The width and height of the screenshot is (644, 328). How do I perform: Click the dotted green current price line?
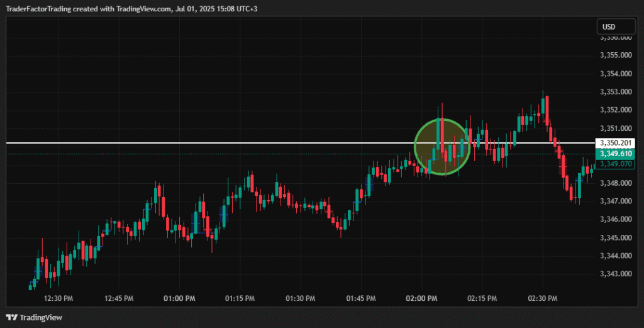[x=300, y=154]
